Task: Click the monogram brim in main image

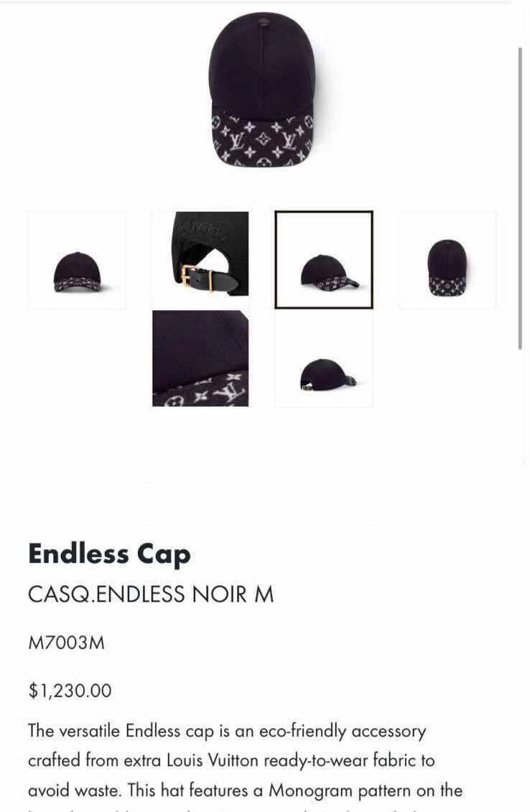Action: (x=262, y=139)
